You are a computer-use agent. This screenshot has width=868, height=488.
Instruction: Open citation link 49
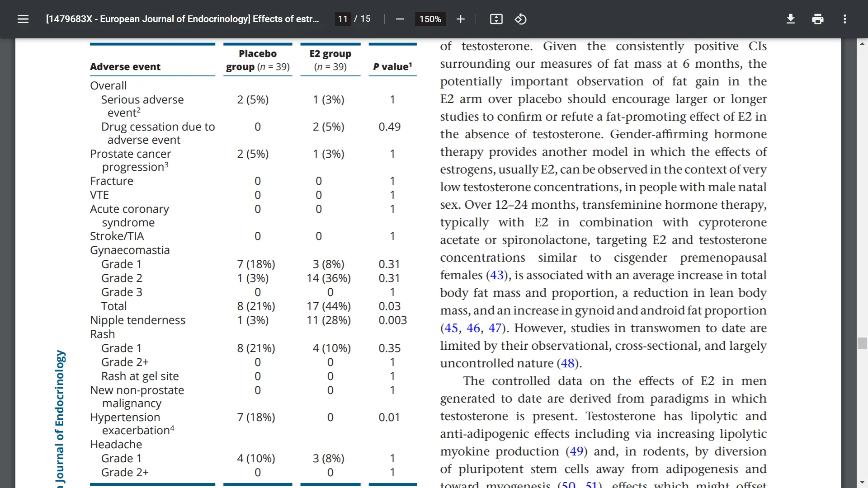click(x=576, y=451)
